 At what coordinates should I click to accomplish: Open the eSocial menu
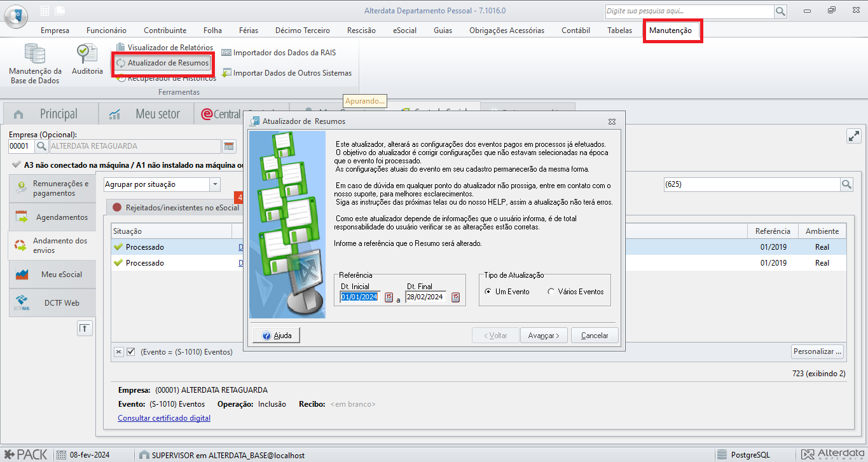click(404, 31)
